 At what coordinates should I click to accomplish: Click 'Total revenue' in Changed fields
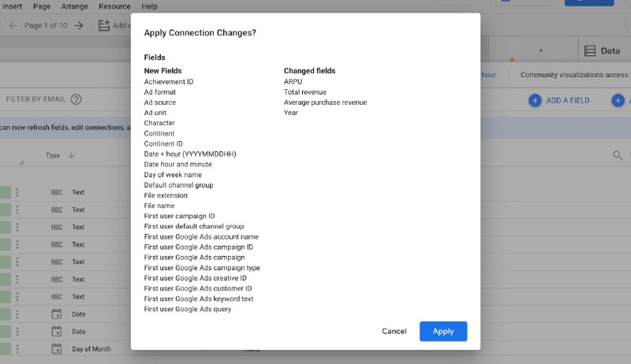(x=304, y=92)
